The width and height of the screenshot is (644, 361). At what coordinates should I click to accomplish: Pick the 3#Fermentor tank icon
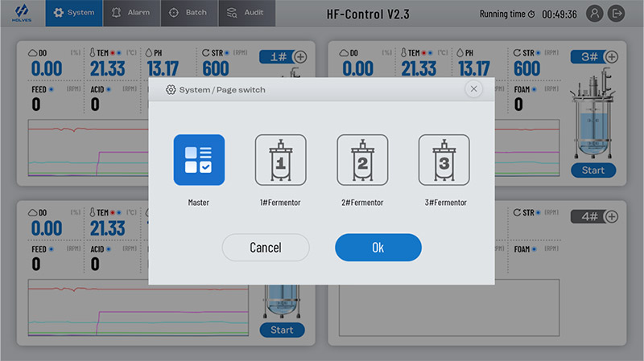click(444, 160)
